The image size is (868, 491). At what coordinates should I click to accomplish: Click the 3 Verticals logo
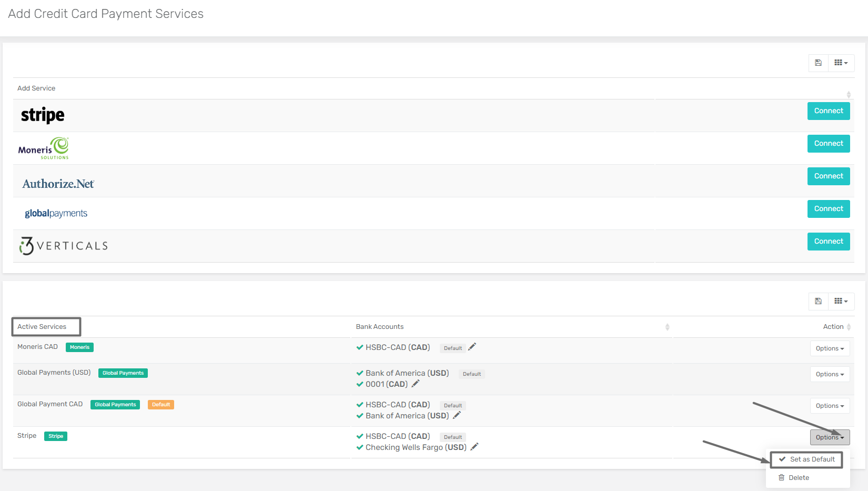(x=63, y=246)
